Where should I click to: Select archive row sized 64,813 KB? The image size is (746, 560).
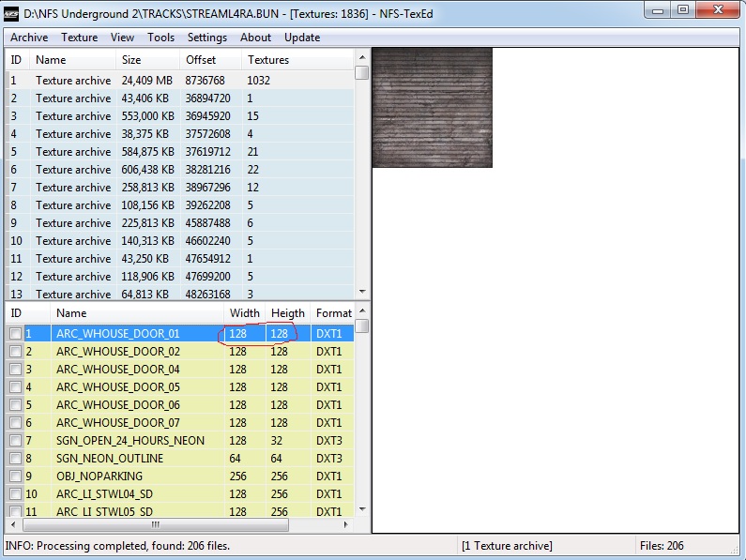(x=180, y=293)
